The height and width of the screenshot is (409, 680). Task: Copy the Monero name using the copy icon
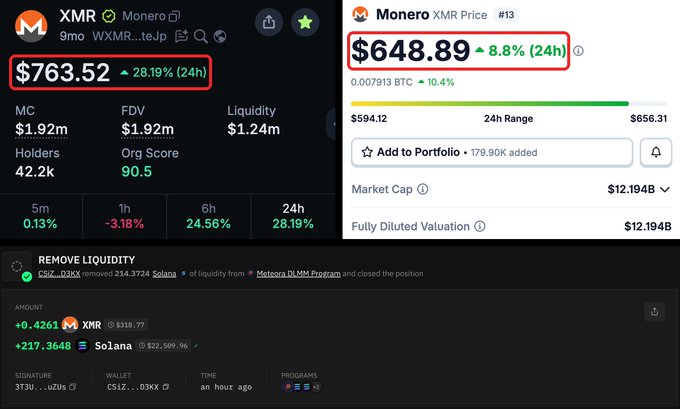click(x=174, y=16)
